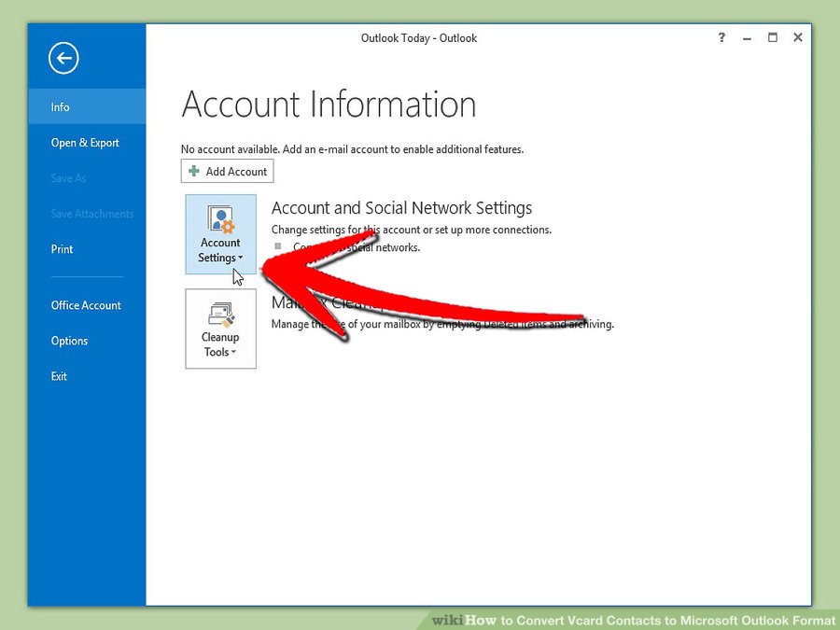Go to the Print section
This screenshot has width=840, height=630.
click(63, 249)
